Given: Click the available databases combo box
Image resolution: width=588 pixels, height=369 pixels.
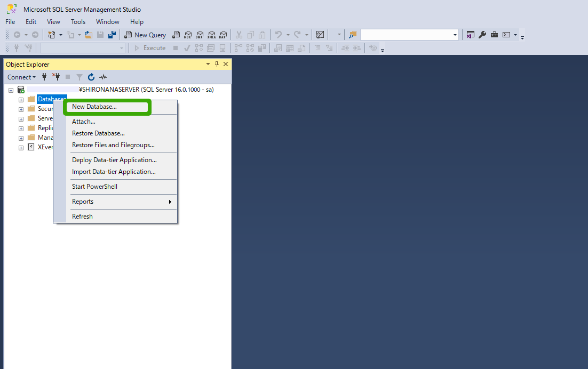Looking at the screenshot, I should coord(83,47).
